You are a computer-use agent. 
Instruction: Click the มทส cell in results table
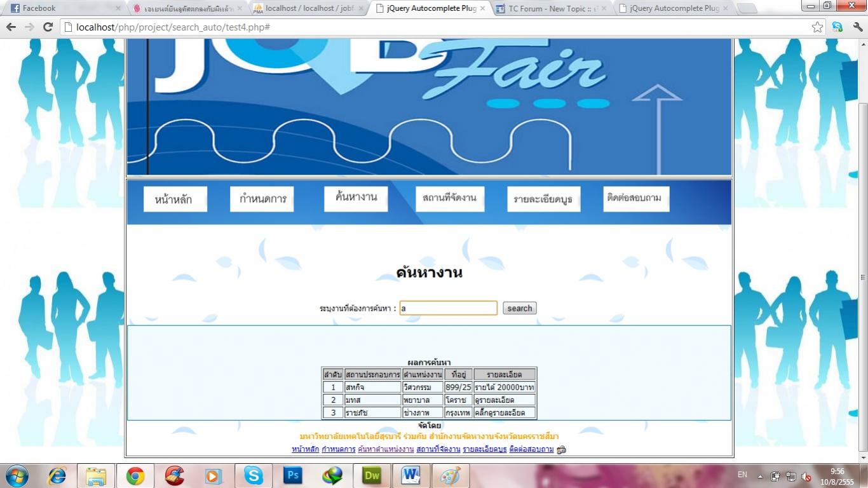coord(372,400)
